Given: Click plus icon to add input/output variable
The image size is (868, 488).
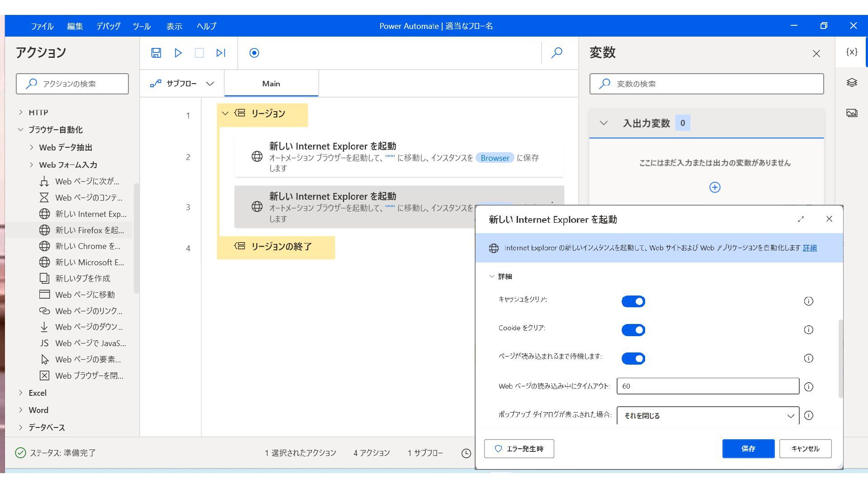Looking at the screenshot, I should pos(715,187).
